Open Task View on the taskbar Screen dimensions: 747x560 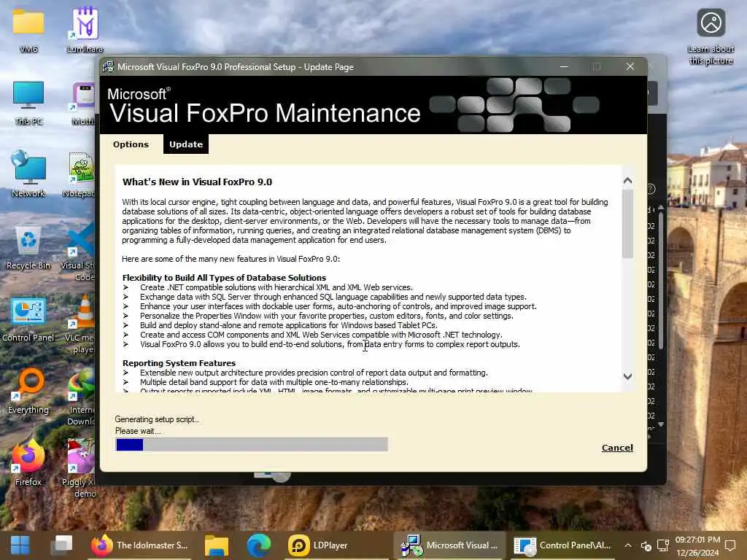pos(62,545)
